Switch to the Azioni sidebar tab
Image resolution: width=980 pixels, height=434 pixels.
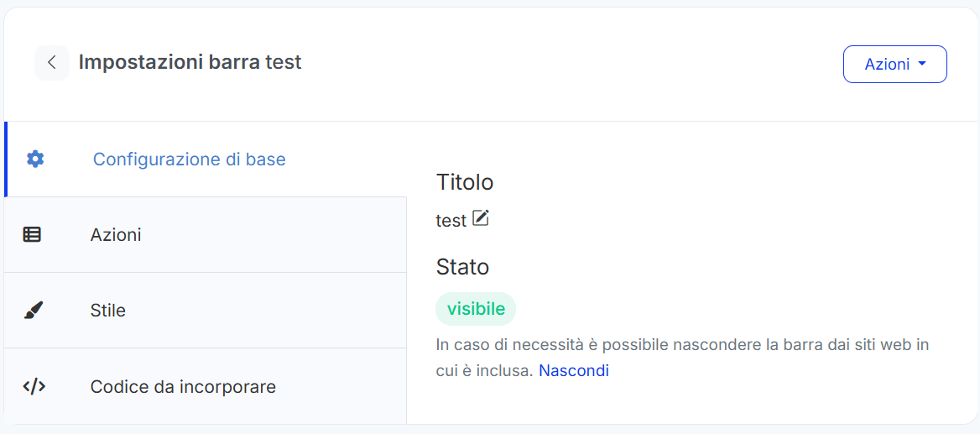coord(116,235)
